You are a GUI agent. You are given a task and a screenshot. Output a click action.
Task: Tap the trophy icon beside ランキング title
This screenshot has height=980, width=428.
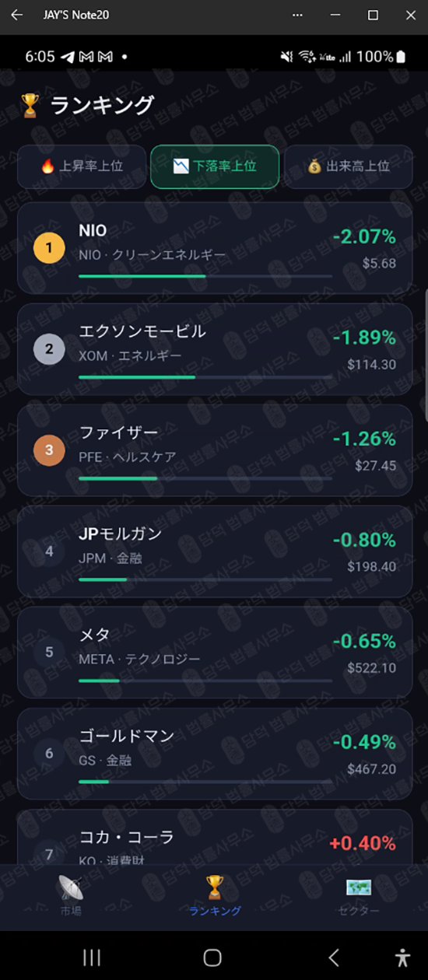pyautogui.click(x=30, y=106)
